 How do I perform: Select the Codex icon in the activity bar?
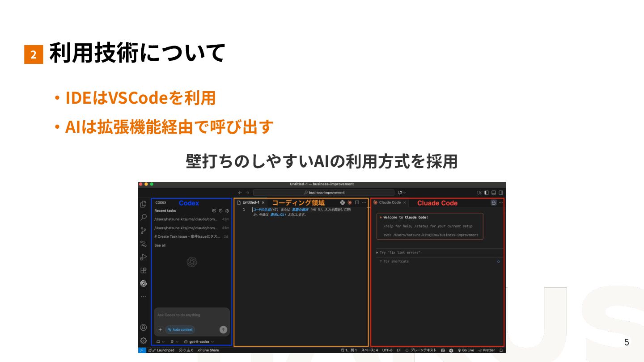[x=143, y=283]
